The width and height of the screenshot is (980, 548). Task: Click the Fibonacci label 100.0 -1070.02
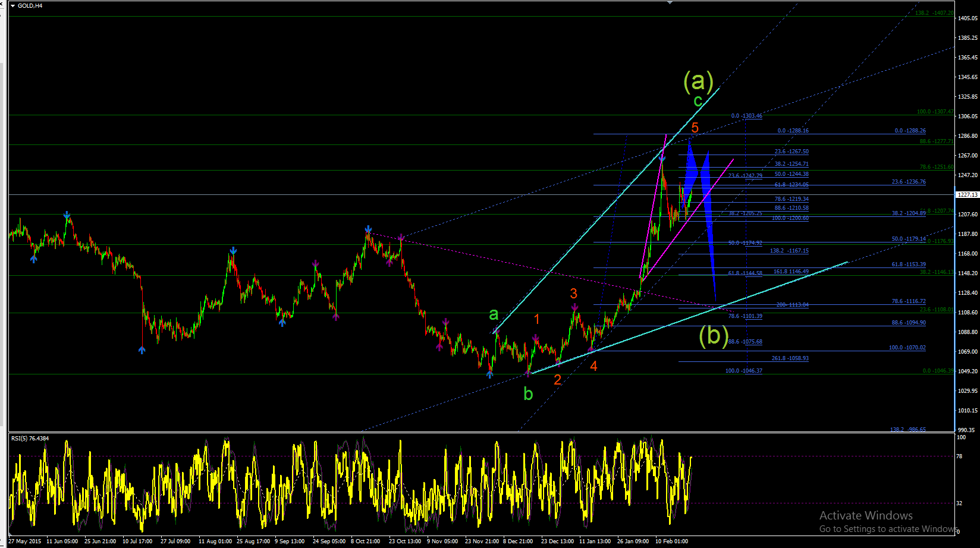[x=907, y=348]
